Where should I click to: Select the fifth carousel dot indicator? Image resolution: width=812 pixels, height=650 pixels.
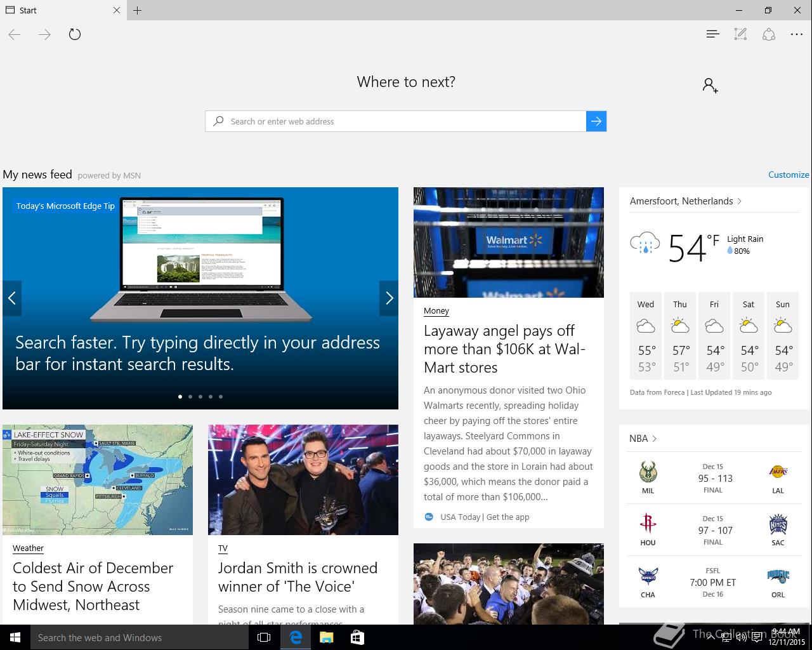point(221,397)
